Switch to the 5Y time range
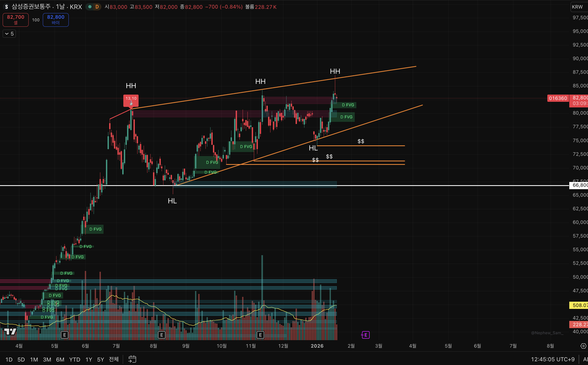588x365 pixels. [x=100, y=359]
